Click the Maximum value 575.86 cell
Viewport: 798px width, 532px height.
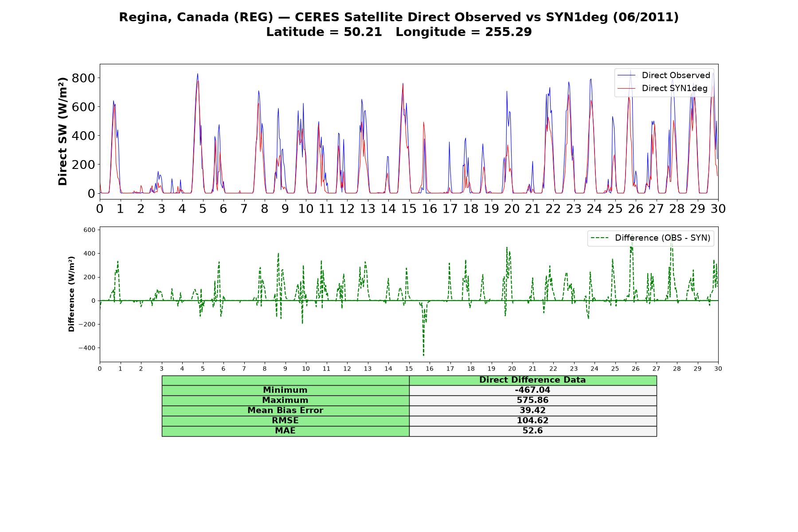(x=533, y=400)
